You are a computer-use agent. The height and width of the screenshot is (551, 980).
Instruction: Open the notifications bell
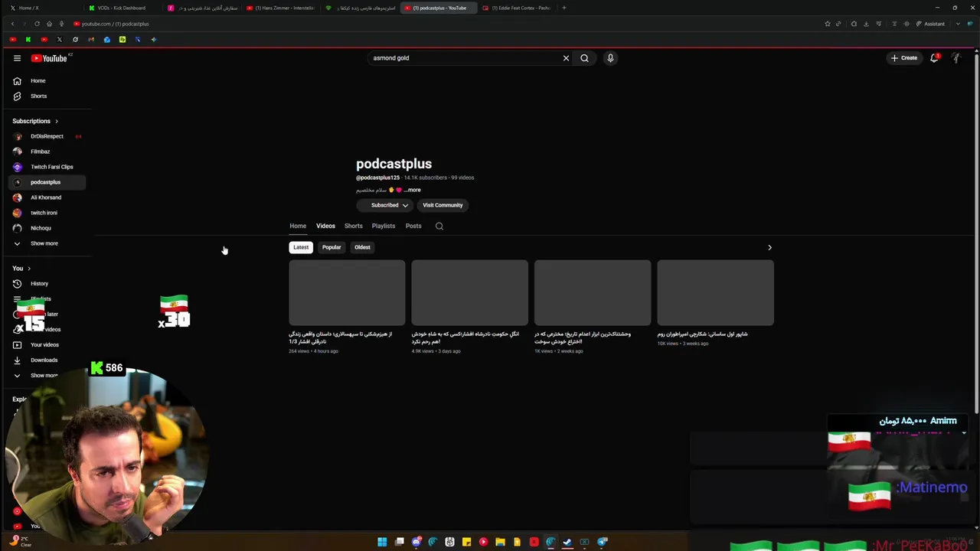[x=934, y=58]
